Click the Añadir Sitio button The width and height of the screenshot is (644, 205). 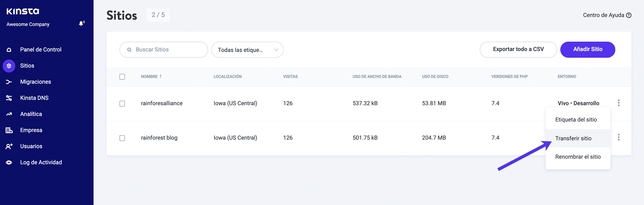[x=588, y=49]
